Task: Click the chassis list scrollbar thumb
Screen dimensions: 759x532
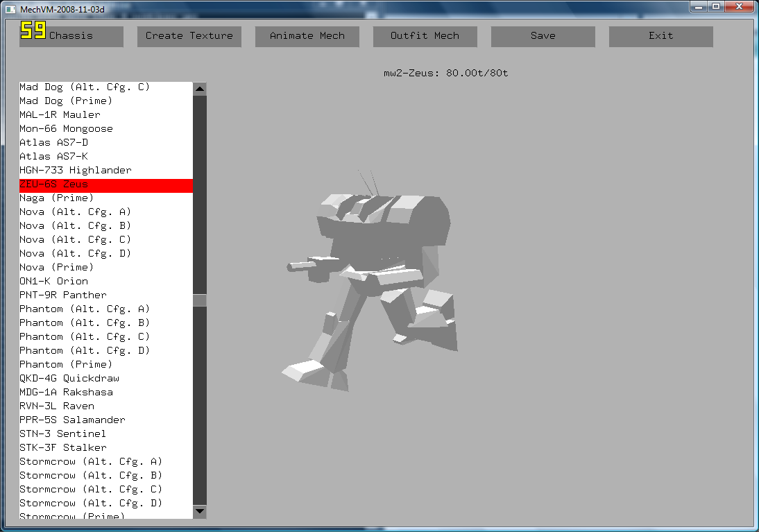Action: [x=200, y=300]
